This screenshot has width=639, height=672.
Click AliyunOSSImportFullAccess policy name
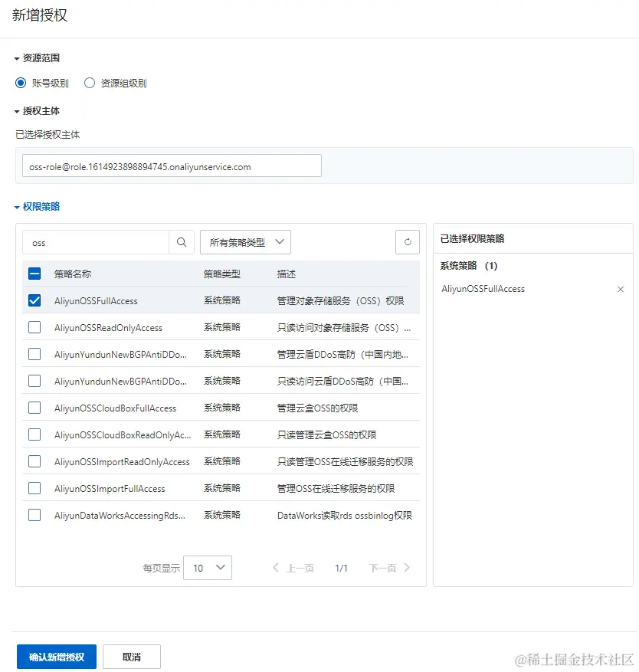[110, 489]
